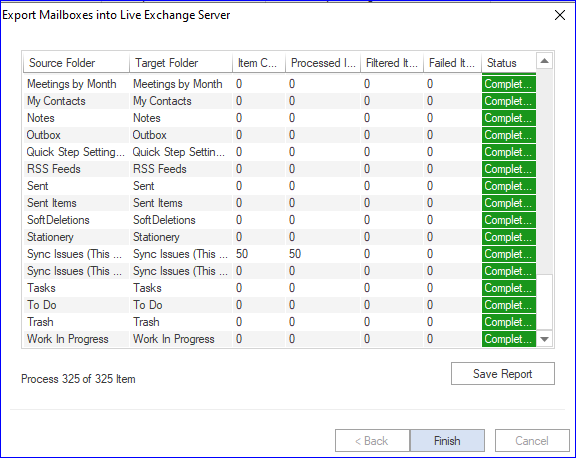The height and width of the screenshot is (458, 576).
Task: Click the Failed Items column header
Action: 452,63
